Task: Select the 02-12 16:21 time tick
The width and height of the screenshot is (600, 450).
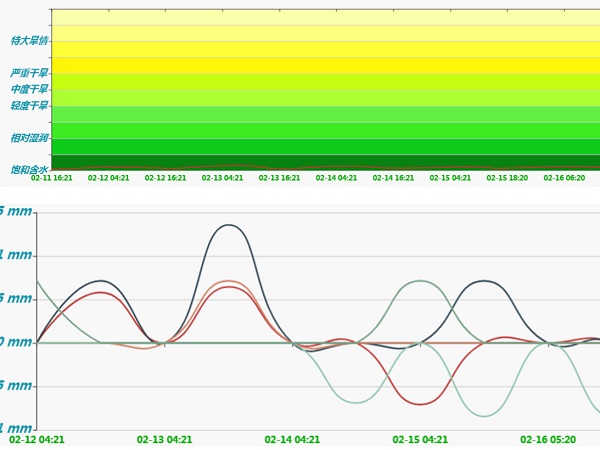Action: pyautogui.click(x=165, y=178)
